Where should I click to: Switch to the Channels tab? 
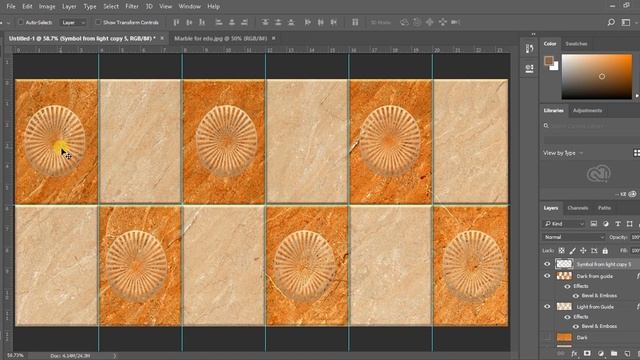tap(578, 208)
